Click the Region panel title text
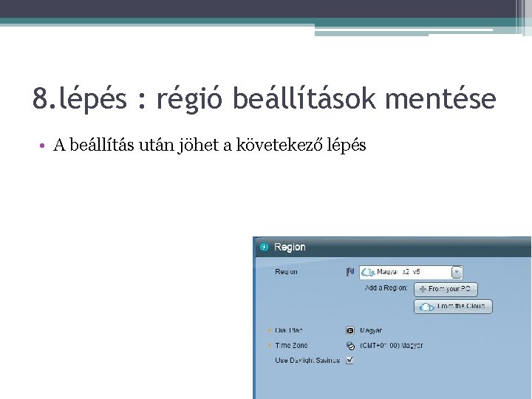532x399 pixels. click(x=290, y=247)
